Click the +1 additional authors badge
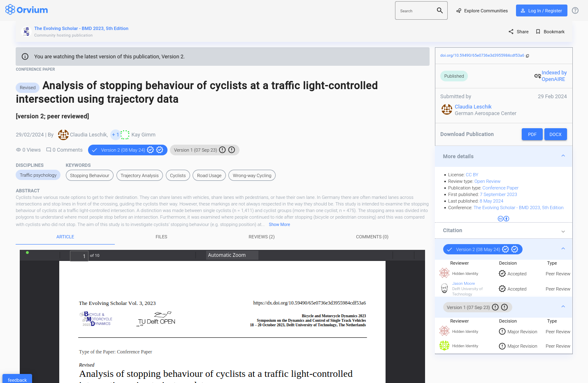588x383 pixels. (115, 135)
